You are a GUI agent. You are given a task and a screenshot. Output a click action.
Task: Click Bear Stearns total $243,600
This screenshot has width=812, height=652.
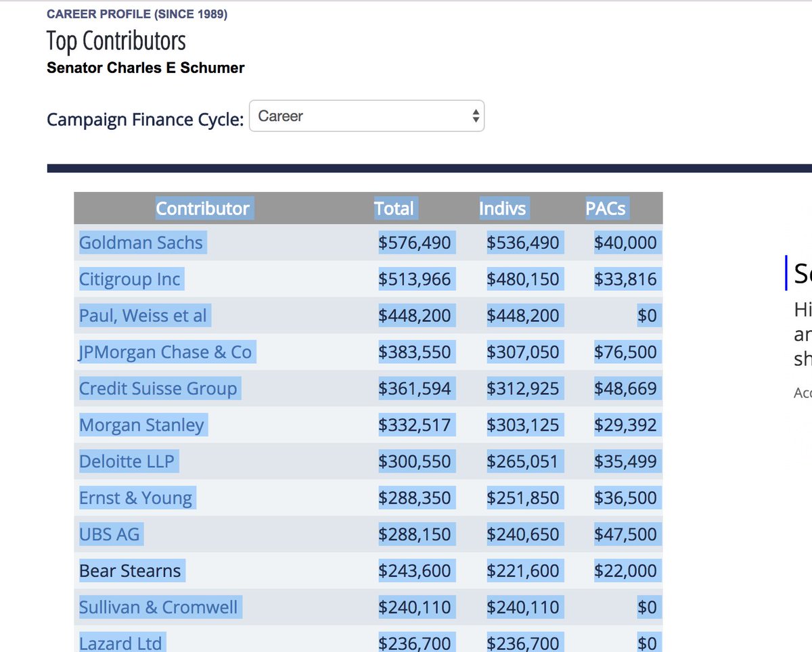(415, 571)
